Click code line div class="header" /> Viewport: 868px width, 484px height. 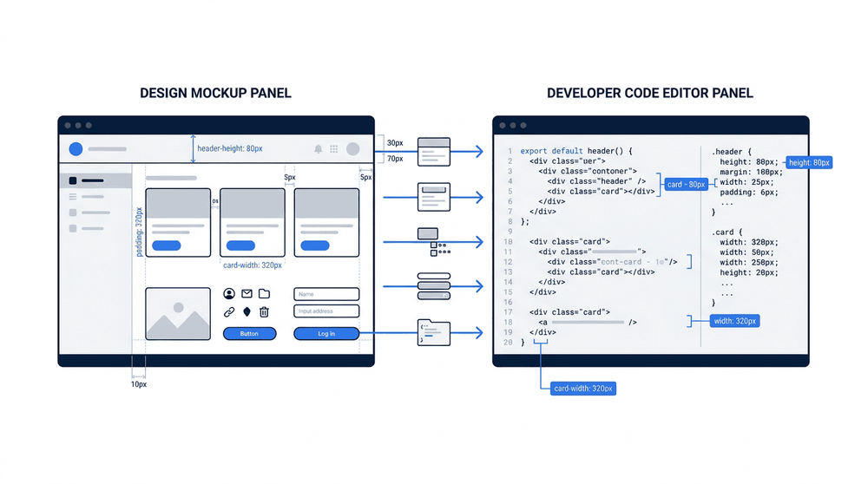pos(597,181)
